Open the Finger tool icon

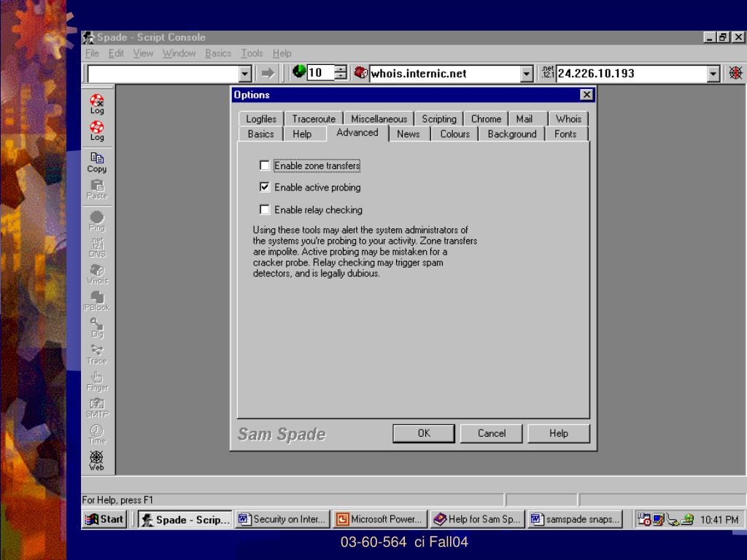point(97,381)
